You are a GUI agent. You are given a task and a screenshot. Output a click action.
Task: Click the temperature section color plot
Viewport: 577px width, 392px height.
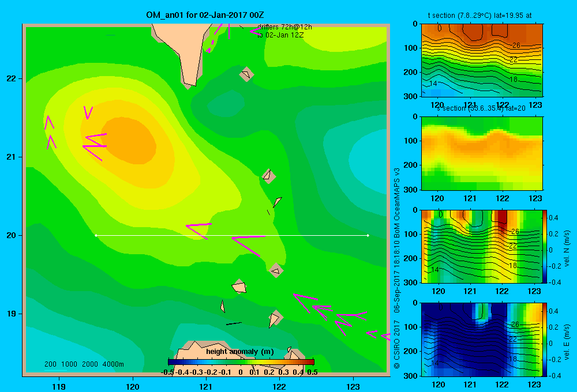coord(482,60)
